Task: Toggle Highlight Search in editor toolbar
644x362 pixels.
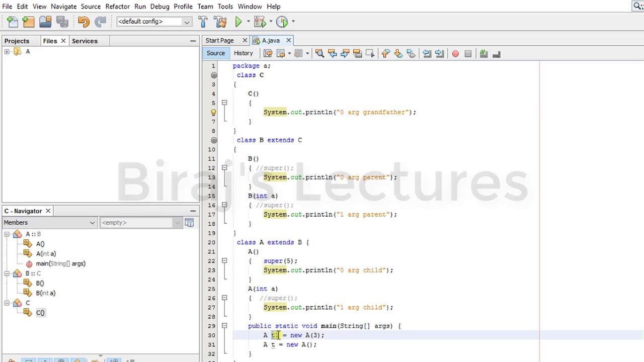Action: [x=357, y=53]
